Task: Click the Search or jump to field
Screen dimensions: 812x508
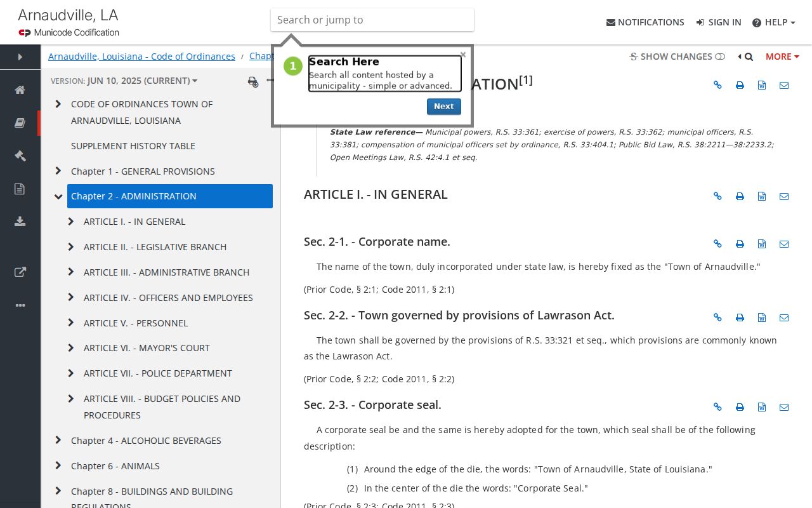Action: [372, 20]
